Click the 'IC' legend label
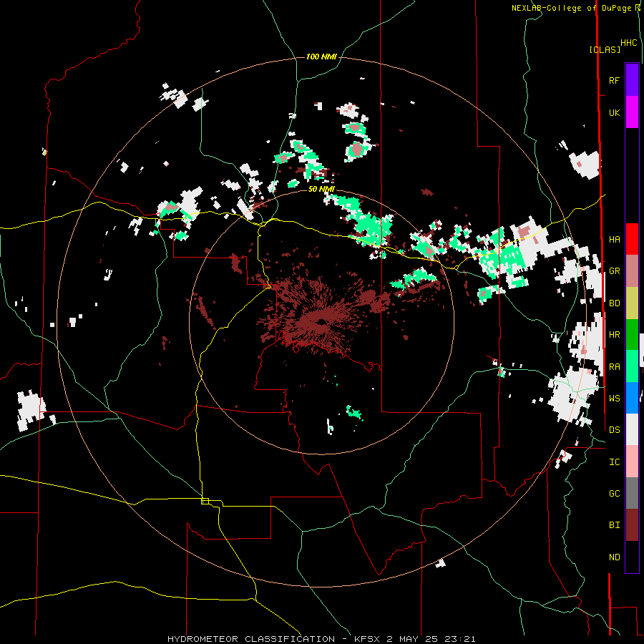Image resolution: width=644 pixels, height=644 pixels. 614,462
